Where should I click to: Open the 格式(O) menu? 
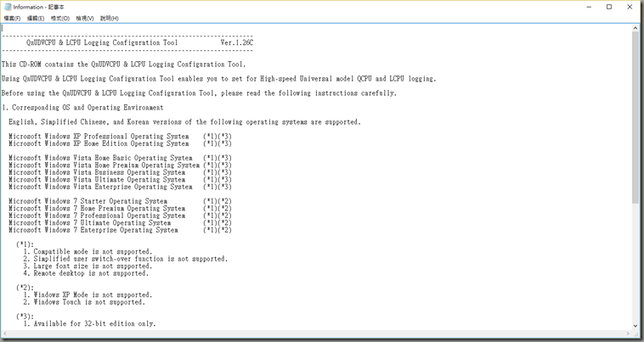(x=60, y=19)
